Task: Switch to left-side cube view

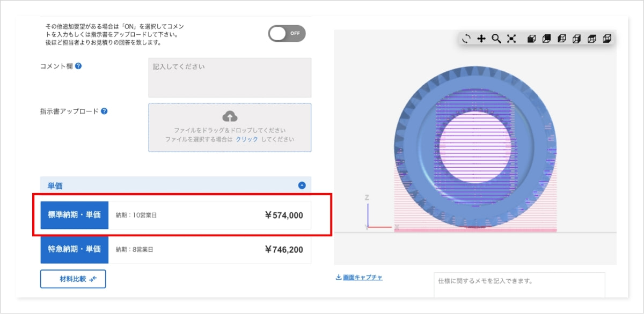Action: [561, 39]
